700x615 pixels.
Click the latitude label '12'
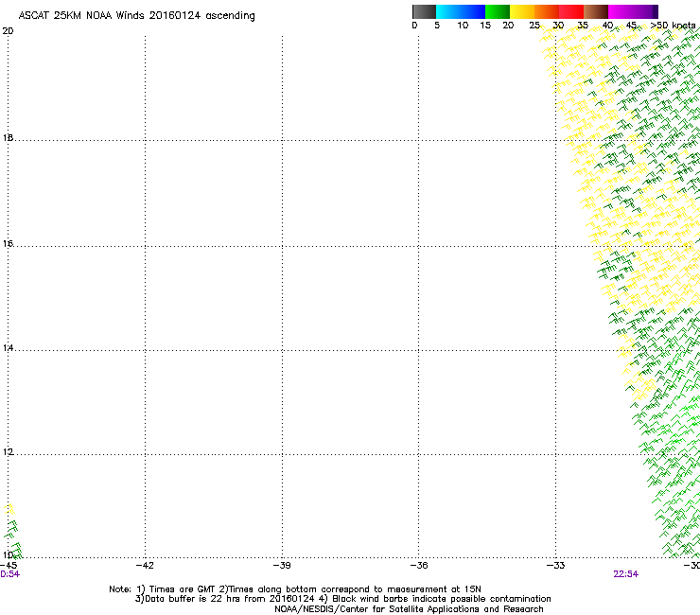(x=8, y=452)
